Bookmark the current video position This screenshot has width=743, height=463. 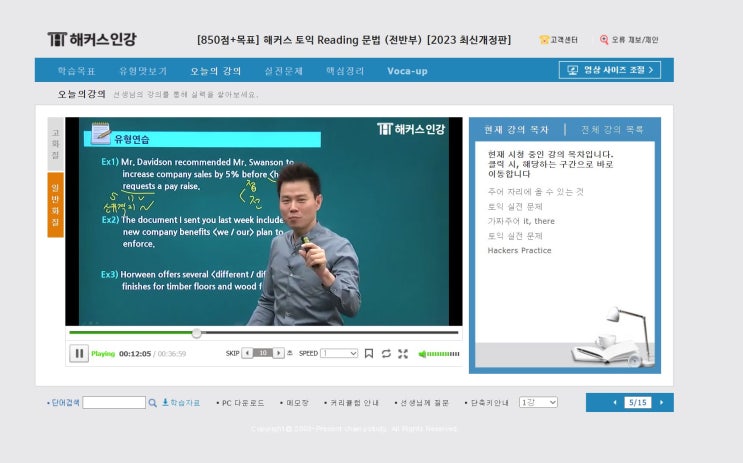click(x=369, y=354)
